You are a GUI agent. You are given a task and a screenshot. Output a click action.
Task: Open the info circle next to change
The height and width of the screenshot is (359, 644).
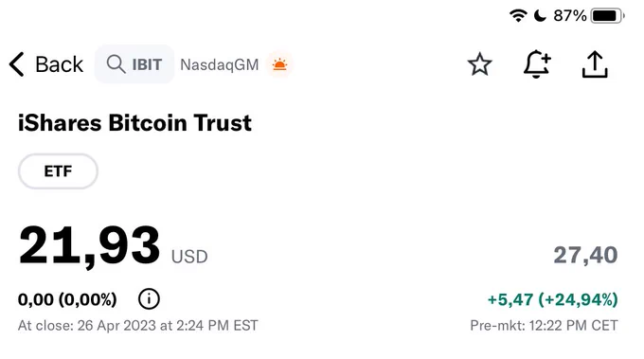pos(149,298)
